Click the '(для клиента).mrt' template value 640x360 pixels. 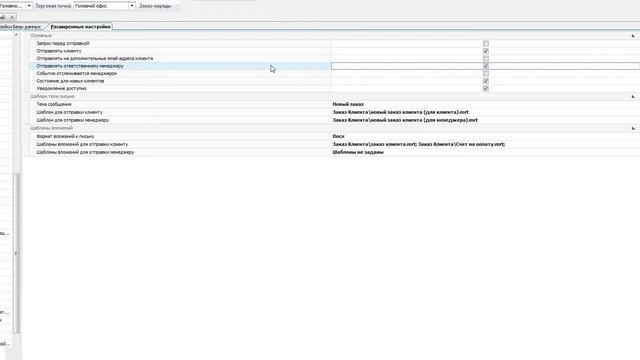pyautogui.click(x=400, y=112)
